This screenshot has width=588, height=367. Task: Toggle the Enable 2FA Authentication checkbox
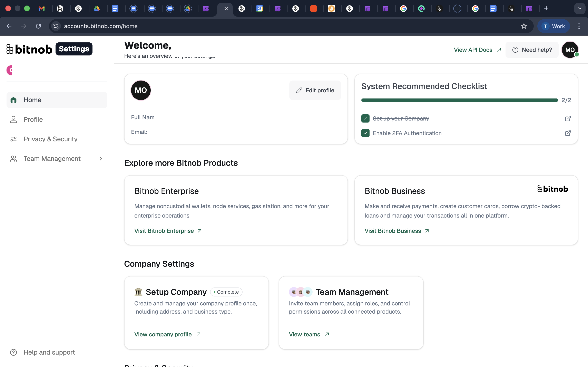(365, 133)
